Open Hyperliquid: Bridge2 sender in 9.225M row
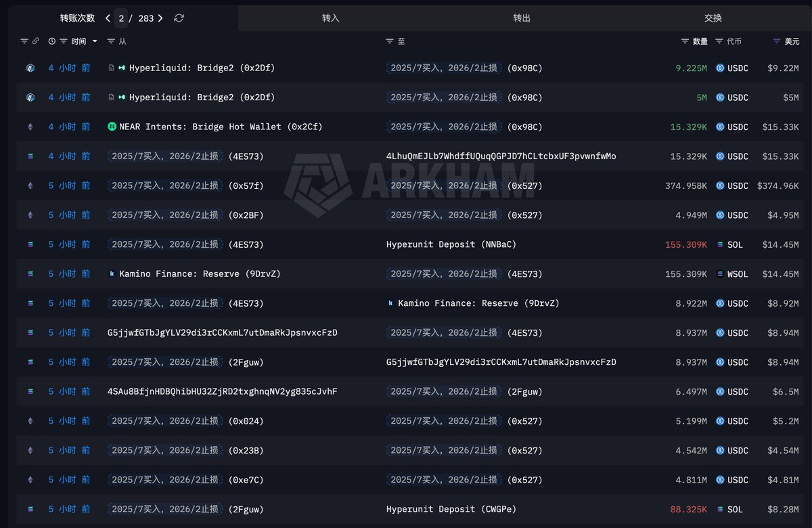812x528 pixels. pos(202,68)
